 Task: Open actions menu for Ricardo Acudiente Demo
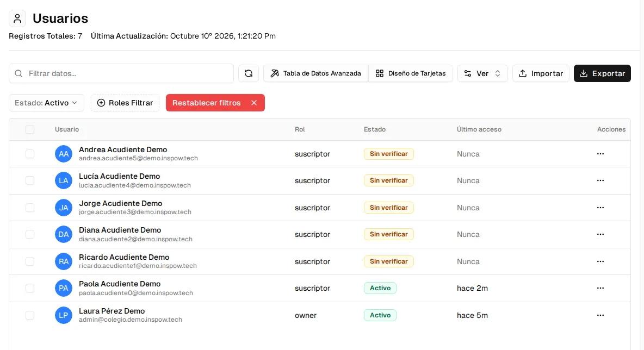(600, 261)
